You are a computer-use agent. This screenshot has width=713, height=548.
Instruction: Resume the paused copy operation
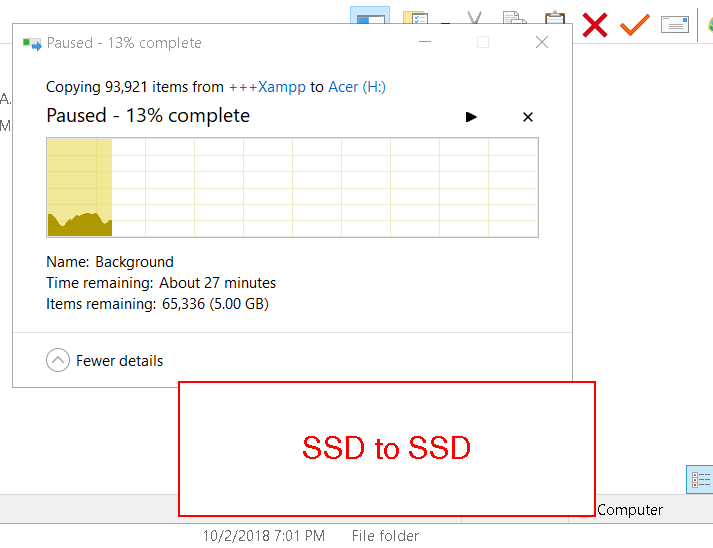[471, 117]
